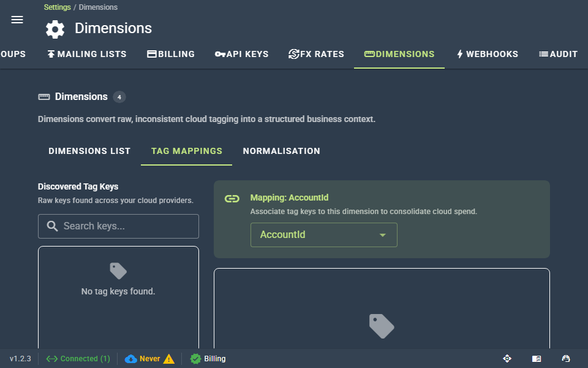Screen dimensions: 588x368
Task: Click the Connected (1) status indicator
Action: point(78,359)
